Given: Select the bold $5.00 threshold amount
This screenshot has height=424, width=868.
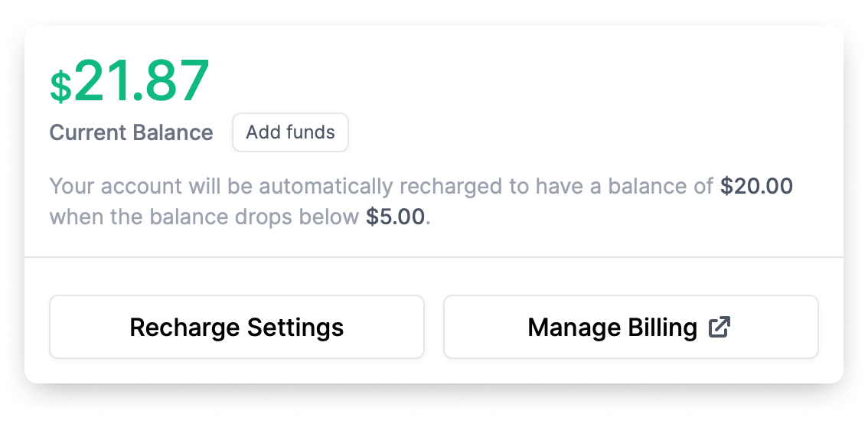Looking at the screenshot, I should coord(395,217).
